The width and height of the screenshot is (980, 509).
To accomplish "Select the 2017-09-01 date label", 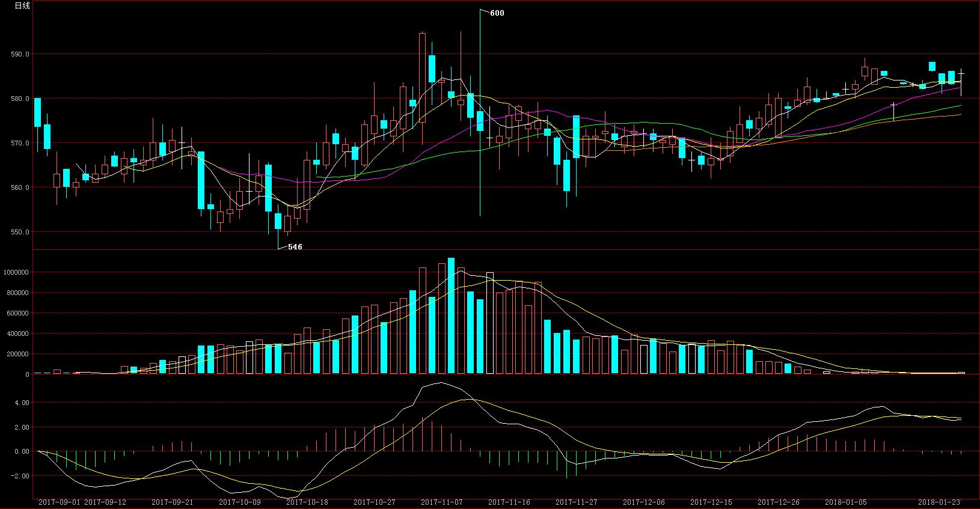I will (x=59, y=502).
